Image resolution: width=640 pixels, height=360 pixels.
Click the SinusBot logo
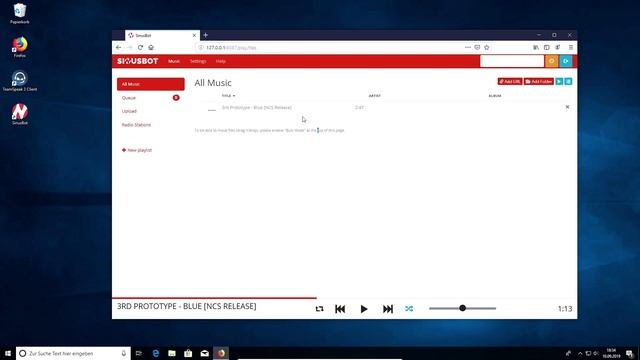point(138,61)
